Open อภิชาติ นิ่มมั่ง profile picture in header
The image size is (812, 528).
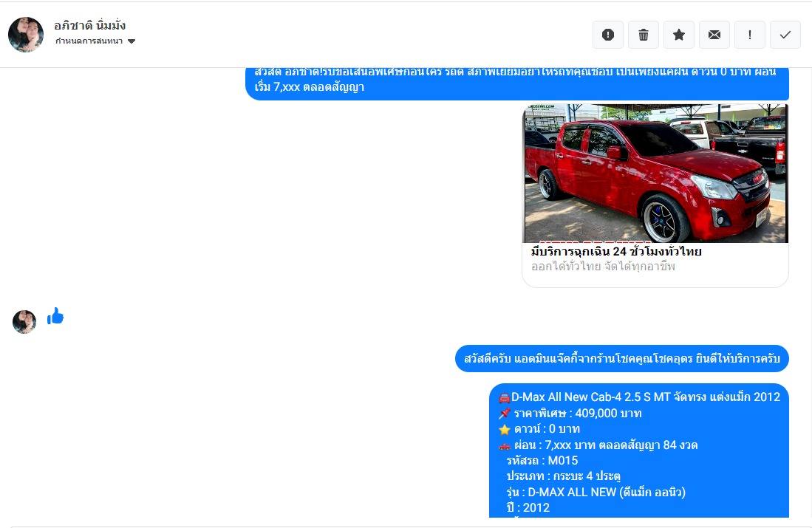click(x=26, y=35)
